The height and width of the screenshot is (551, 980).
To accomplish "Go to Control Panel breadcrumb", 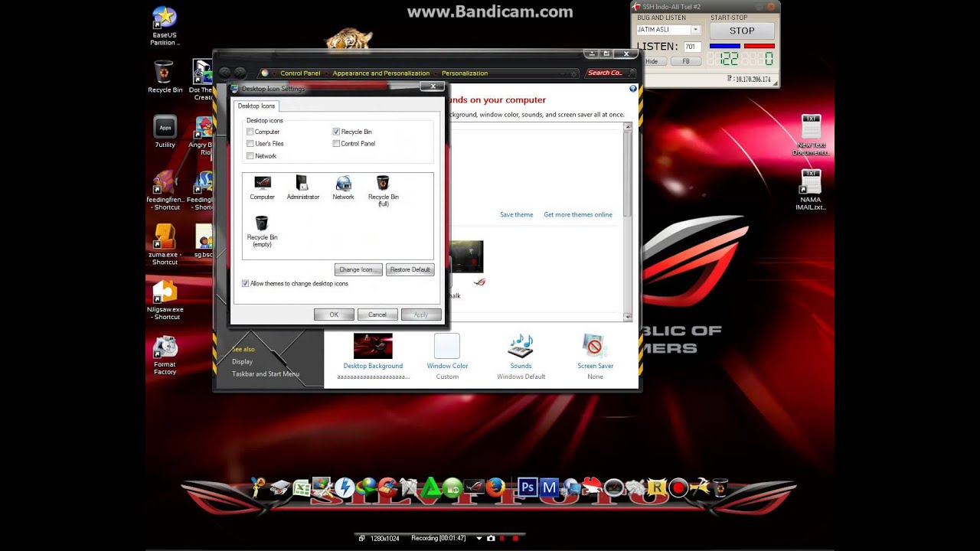I will pos(300,73).
